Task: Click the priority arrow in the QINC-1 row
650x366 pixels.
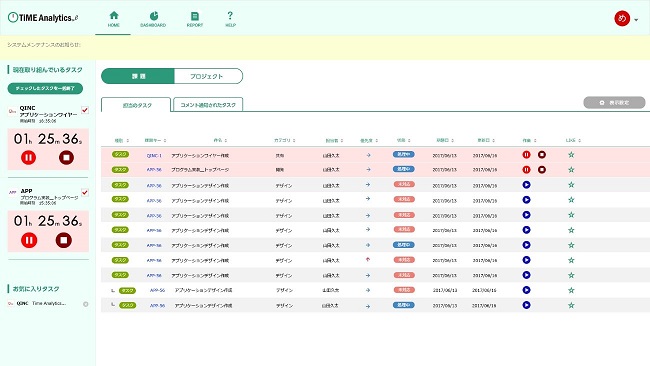Action: tap(368, 155)
